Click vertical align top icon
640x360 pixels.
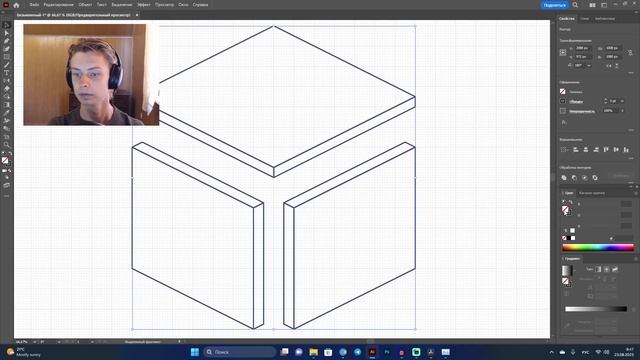606,150
